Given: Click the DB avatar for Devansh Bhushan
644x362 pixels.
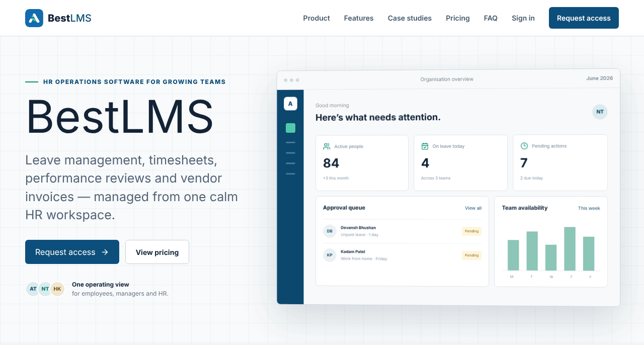Looking at the screenshot, I should point(330,231).
